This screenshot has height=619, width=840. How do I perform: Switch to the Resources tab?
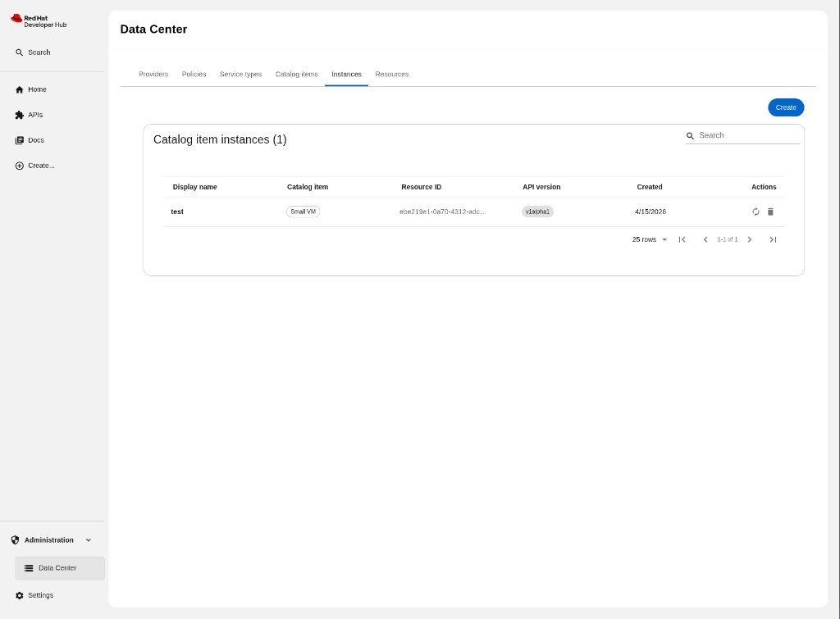coord(391,75)
